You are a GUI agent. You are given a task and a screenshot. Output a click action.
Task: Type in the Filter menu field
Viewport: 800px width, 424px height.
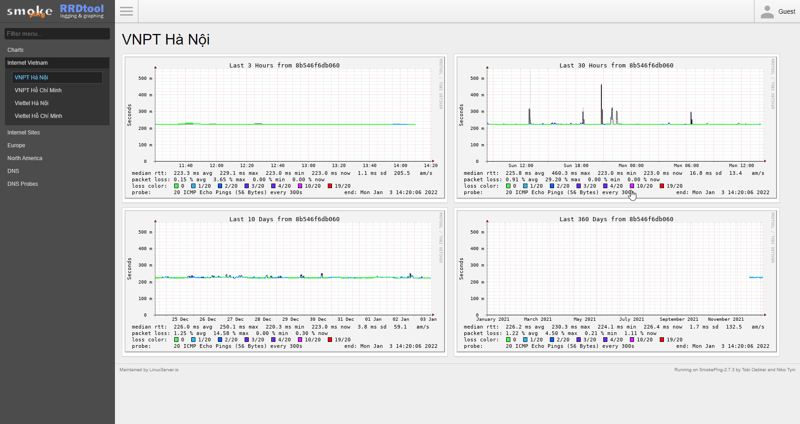pyautogui.click(x=57, y=34)
